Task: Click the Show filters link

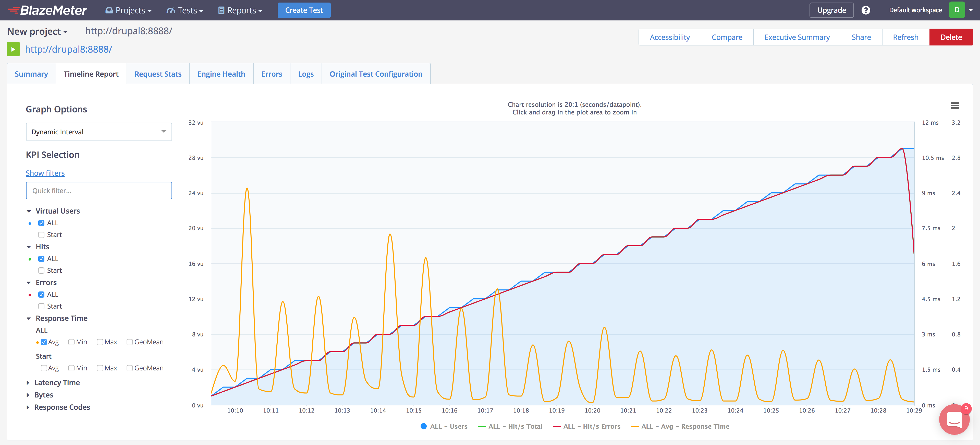Action: click(45, 173)
